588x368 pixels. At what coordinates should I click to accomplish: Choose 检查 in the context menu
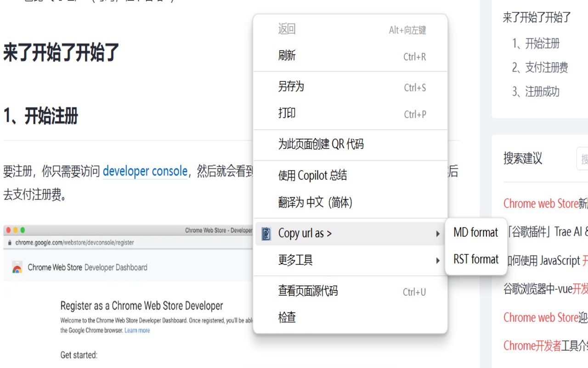[x=351, y=318]
